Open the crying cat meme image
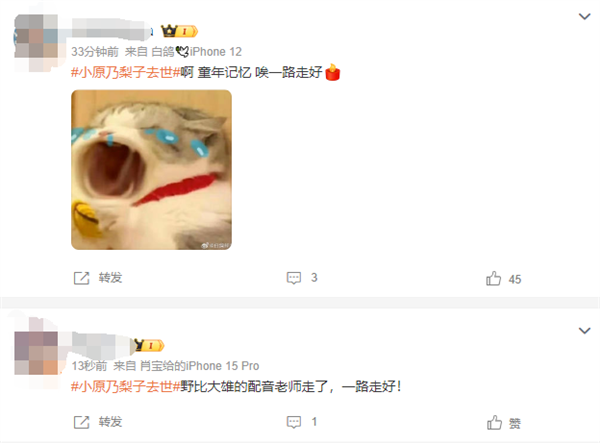Image resolution: width=600 pixels, height=443 pixels. tap(152, 170)
